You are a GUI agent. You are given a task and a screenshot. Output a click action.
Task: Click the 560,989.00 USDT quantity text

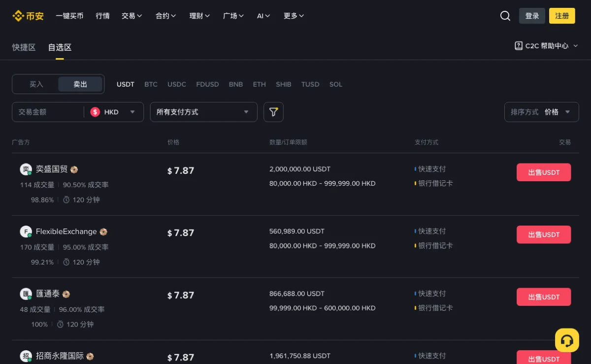tap(297, 231)
